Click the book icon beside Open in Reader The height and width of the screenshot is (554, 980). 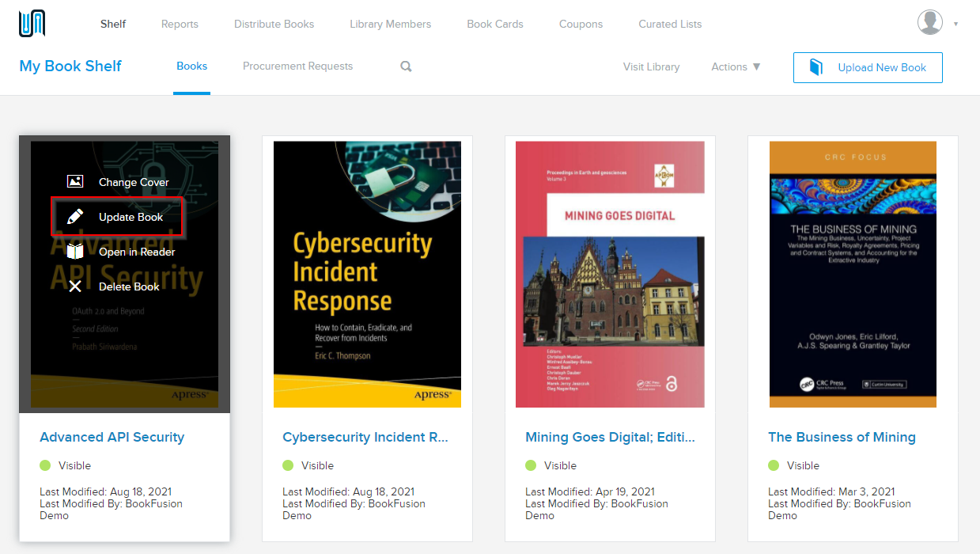pyautogui.click(x=75, y=252)
